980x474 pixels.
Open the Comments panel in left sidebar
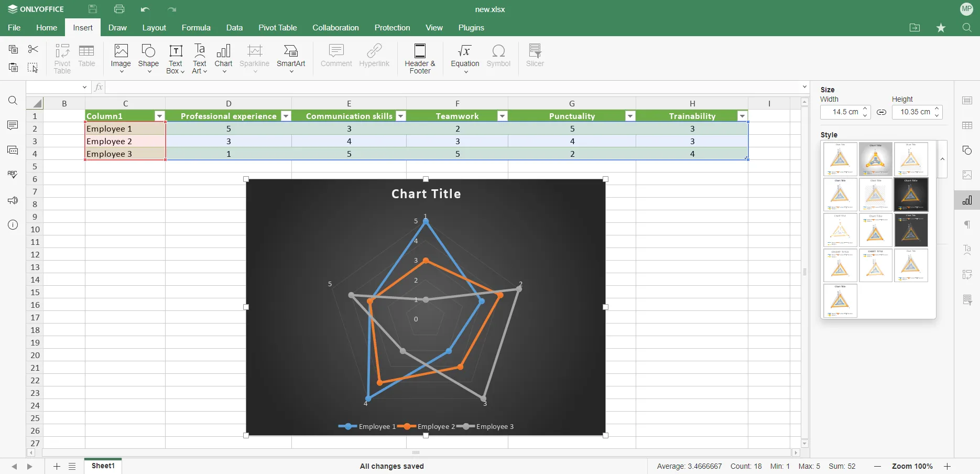pyautogui.click(x=13, y=125)
